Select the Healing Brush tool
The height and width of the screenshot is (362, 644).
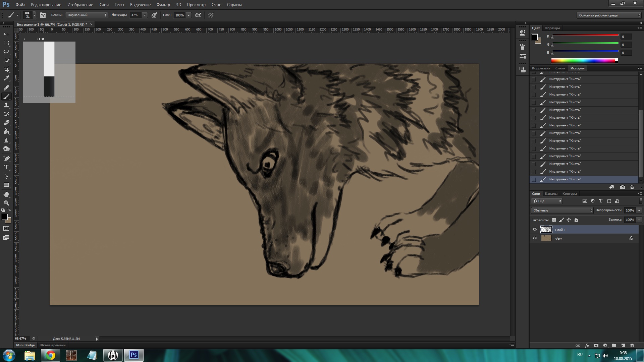tap(6, 88)
